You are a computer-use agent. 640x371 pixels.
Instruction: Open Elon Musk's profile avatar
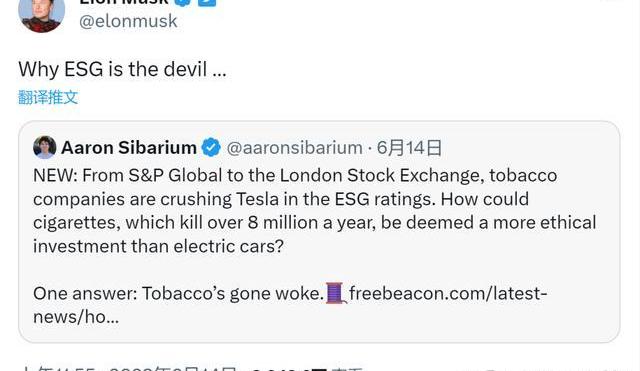click(41, 13)
